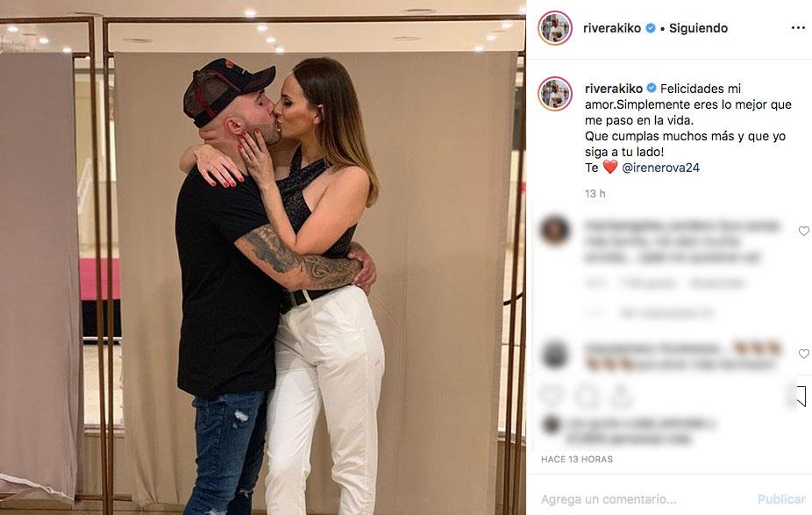The width and height of the screenshot is (812, 515).
Task: Open second commenter's blurred avatar
Action: pos(554,355)
